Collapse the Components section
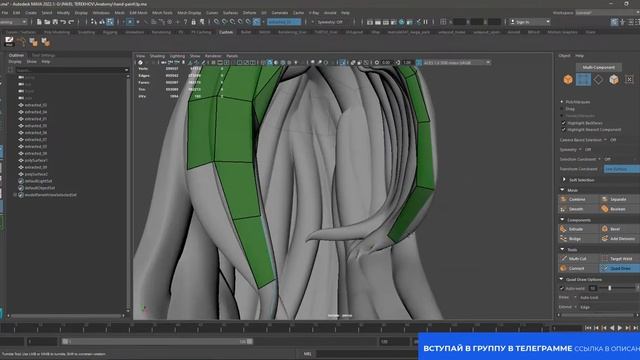Screen dimensions: 640x360 click(562, 220)
